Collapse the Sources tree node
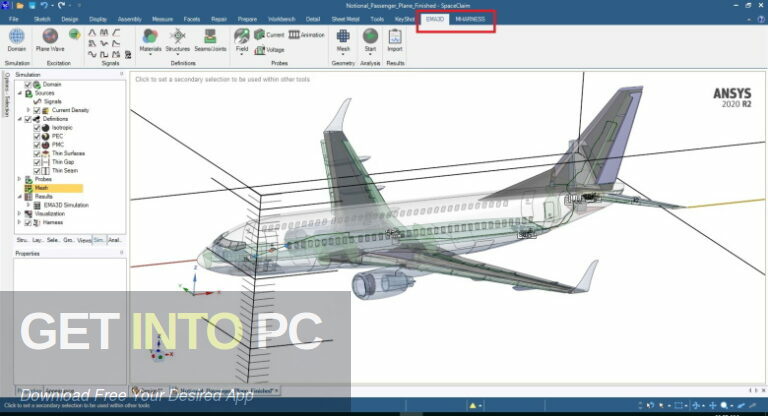Viewport: 768px width, 416px height. coord(20,93)
